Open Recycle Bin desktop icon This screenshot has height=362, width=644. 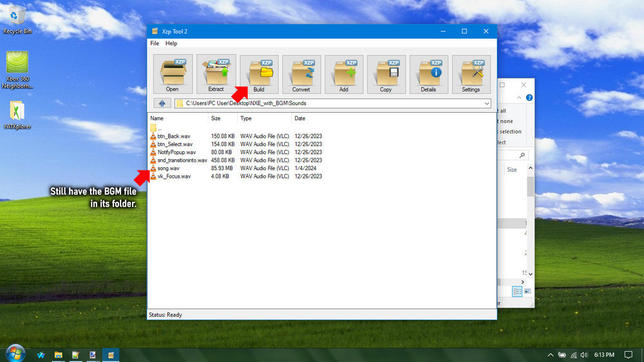(17, 20)
